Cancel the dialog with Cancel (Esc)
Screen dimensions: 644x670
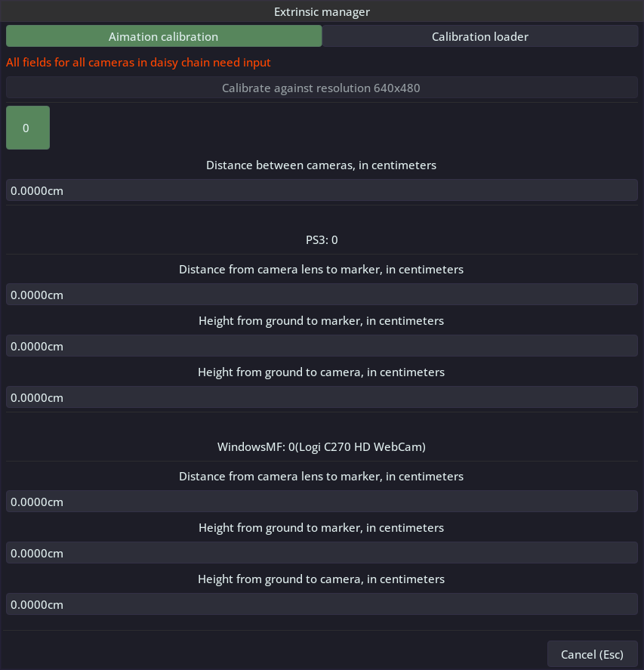tap(592, 654)
